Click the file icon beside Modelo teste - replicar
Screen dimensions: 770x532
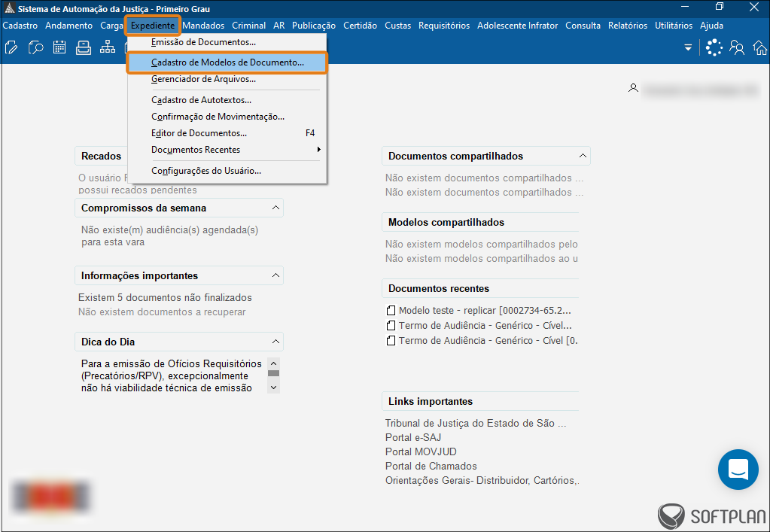391,311
